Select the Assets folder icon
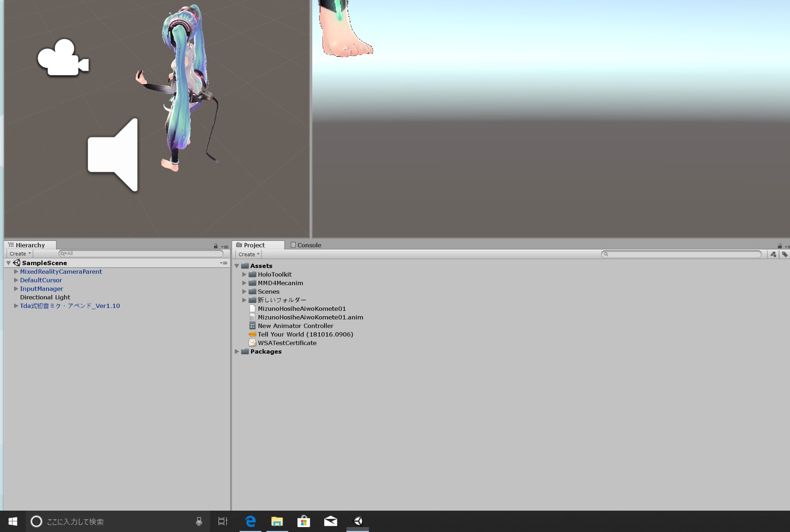790x532 pixels. (245, 266)
